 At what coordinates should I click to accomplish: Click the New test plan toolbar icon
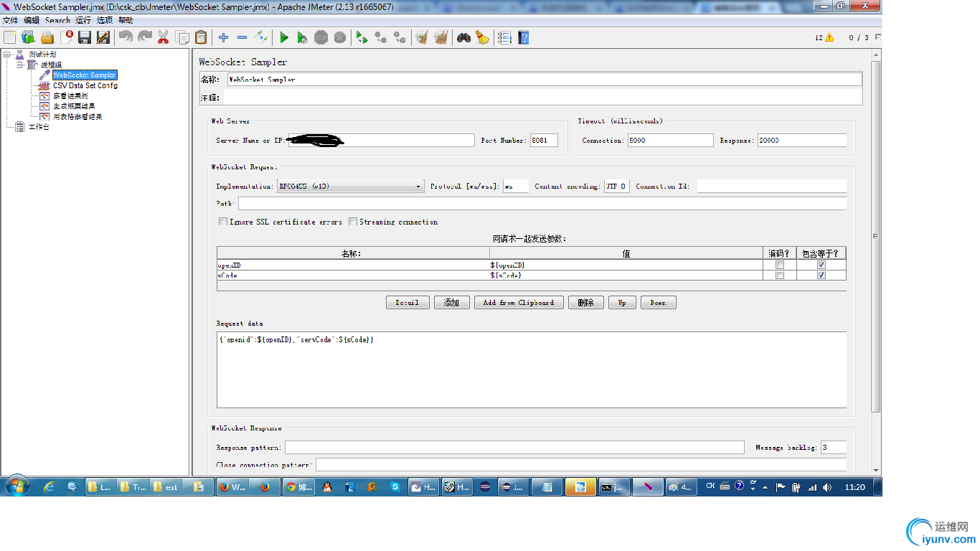click(x=10, y=37)
